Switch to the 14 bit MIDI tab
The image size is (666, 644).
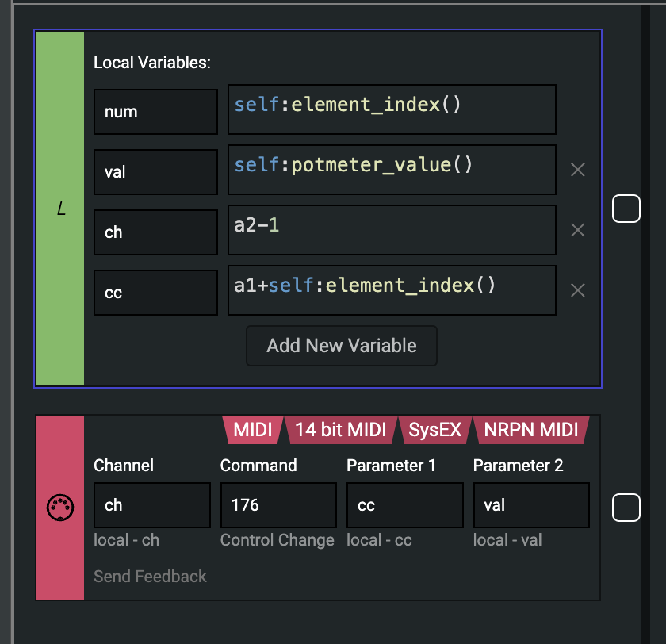click(340, 430)
